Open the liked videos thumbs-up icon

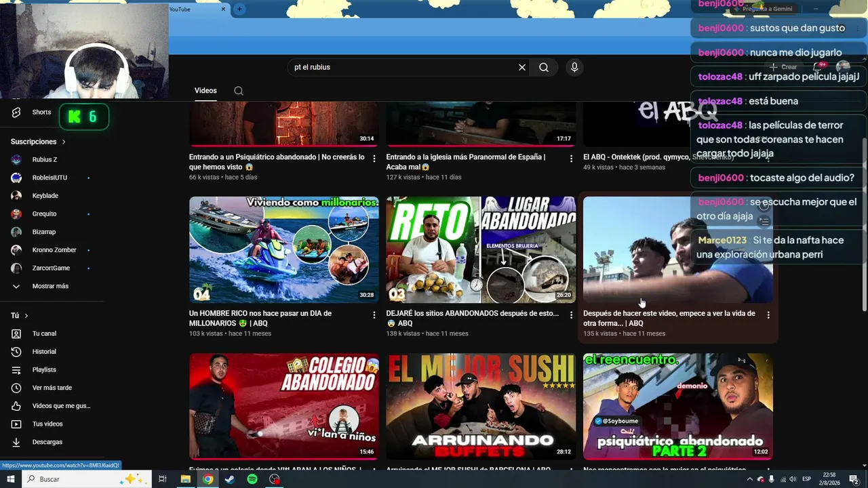[x=16, y=406]
